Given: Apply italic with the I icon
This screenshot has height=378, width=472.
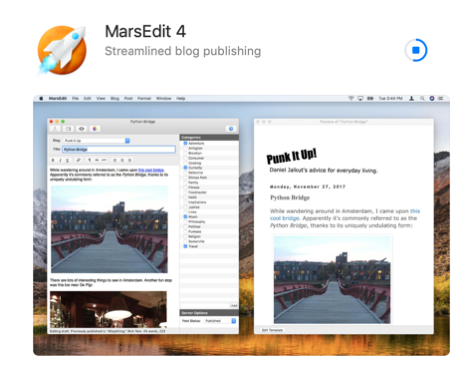Looking at the screenshot, I should 60,160.
